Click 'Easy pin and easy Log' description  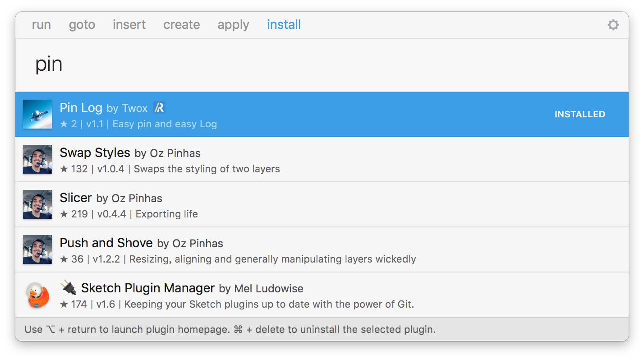pyautogui.click(x=165, y=124)
